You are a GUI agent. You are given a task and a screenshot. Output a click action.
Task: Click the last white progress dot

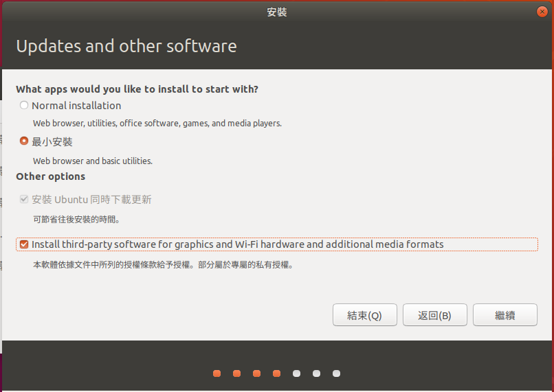(336, 373)
